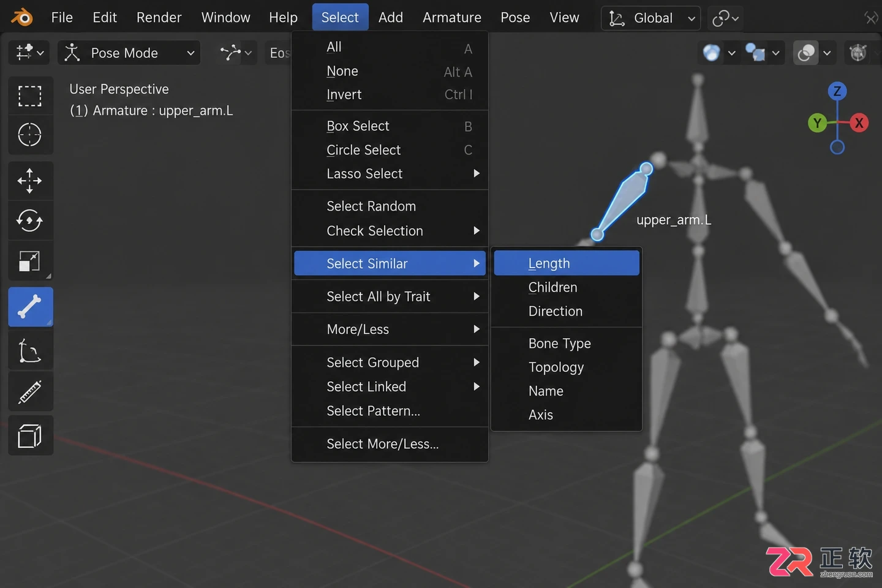Open the Armature menu
The image size is (882, 588).
click(x=452, y=17)
